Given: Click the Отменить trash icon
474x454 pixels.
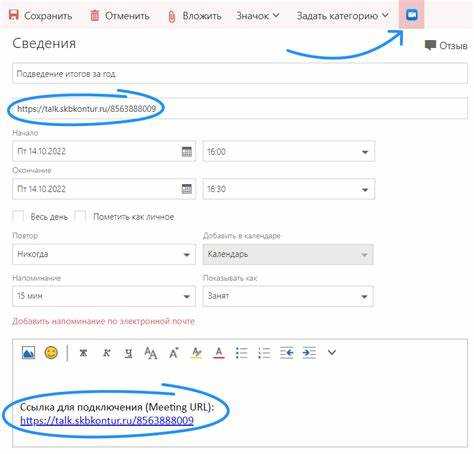Looking at the screenshot, I should [x=95, y=15].
